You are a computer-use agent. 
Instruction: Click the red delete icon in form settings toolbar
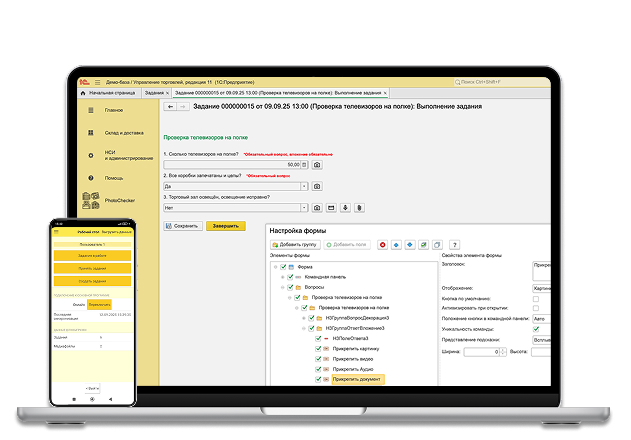[382, 245]
